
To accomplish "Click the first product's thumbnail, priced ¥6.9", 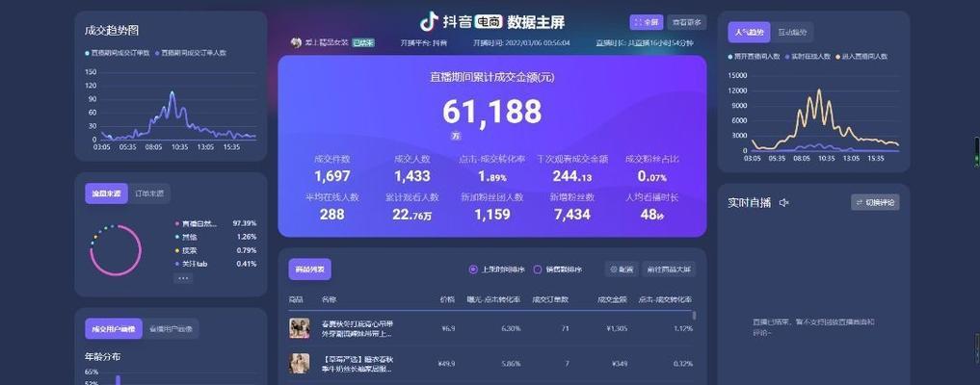I will point(300,328).
